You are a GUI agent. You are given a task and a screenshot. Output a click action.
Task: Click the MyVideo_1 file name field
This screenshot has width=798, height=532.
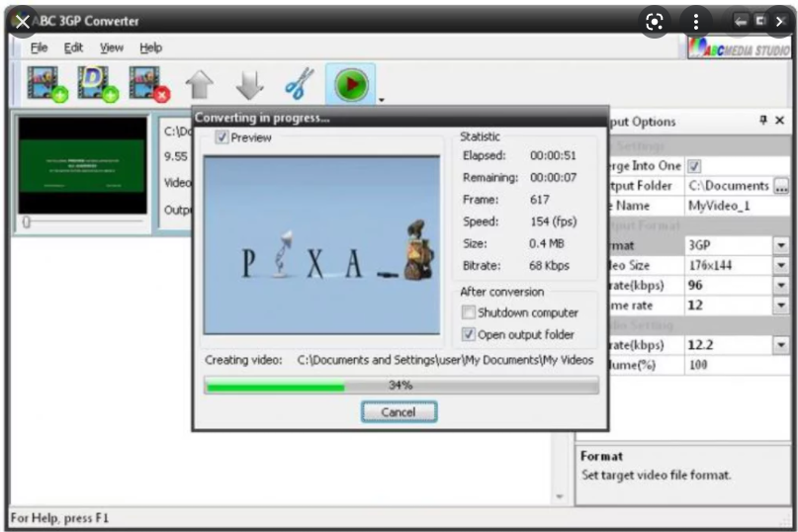click(738, 206)
